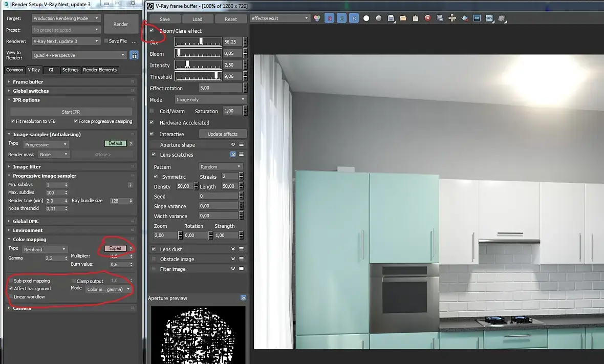Open Filter image options menu icon
604x364 pixels.
(242, 268)
